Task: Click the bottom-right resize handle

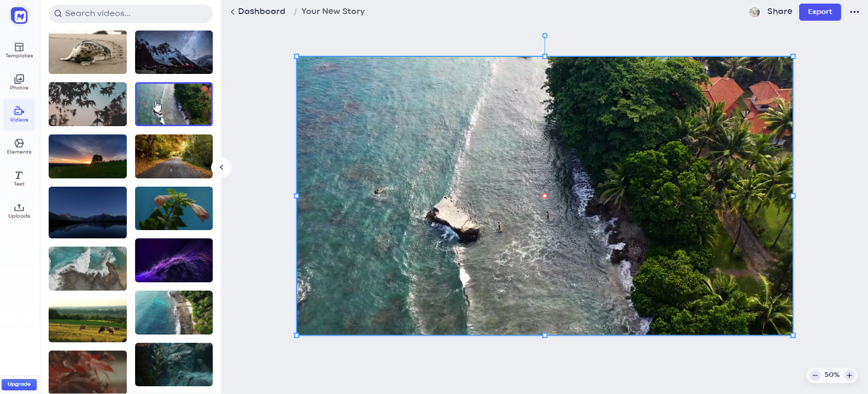Action: pos(793,336)
